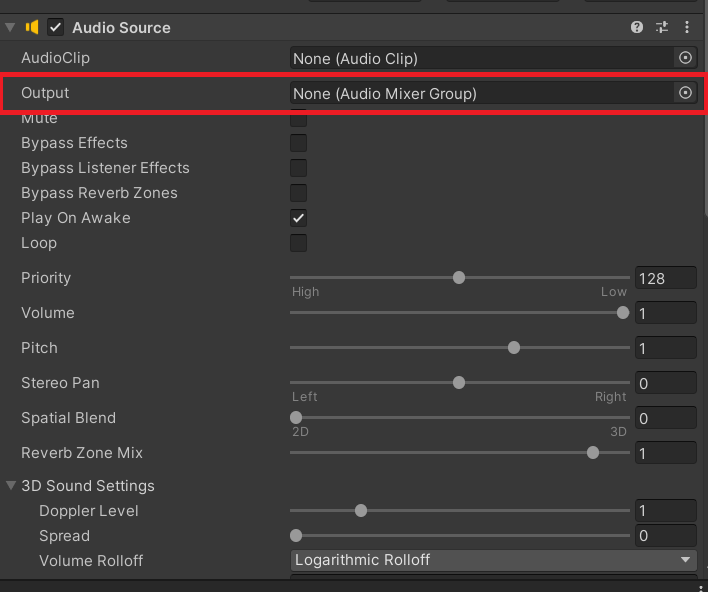Click the Play On Awake label
708x592 pixels.
76,218
